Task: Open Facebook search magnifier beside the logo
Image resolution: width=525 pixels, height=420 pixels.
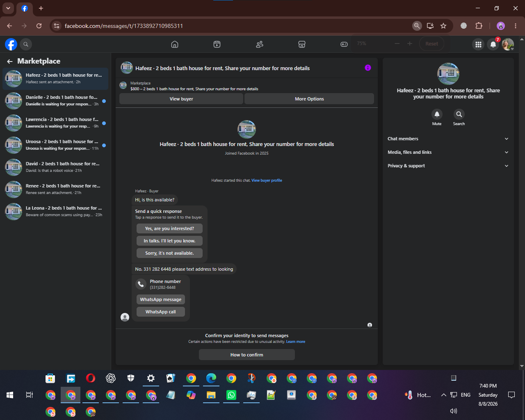Action: click(26, 44)
